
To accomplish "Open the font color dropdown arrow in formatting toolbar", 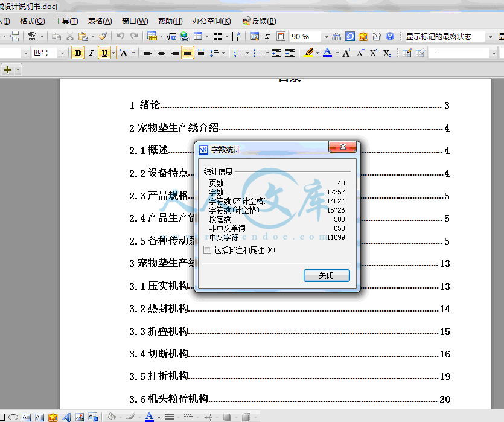I will (337, 53).
